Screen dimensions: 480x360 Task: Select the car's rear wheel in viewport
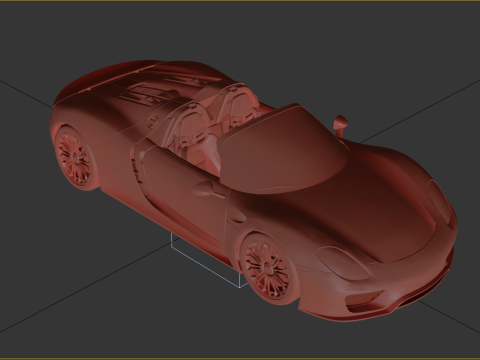pos(75,158)
